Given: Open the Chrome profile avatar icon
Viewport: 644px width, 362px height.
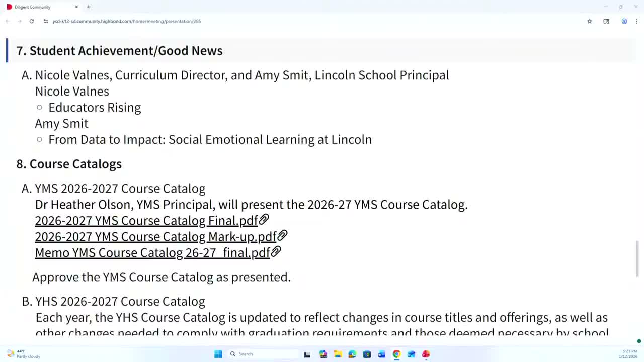Looking at the screenshot, I should (x=624, y=21).
